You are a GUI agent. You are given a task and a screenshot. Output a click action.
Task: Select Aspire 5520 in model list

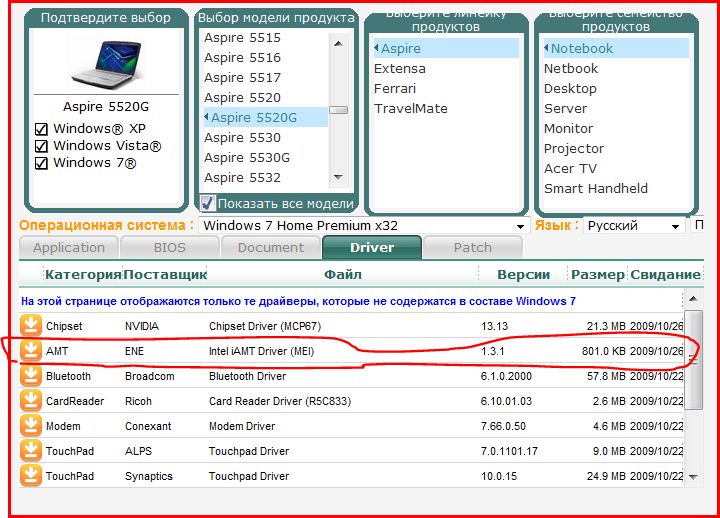click(x=242, y=98)
